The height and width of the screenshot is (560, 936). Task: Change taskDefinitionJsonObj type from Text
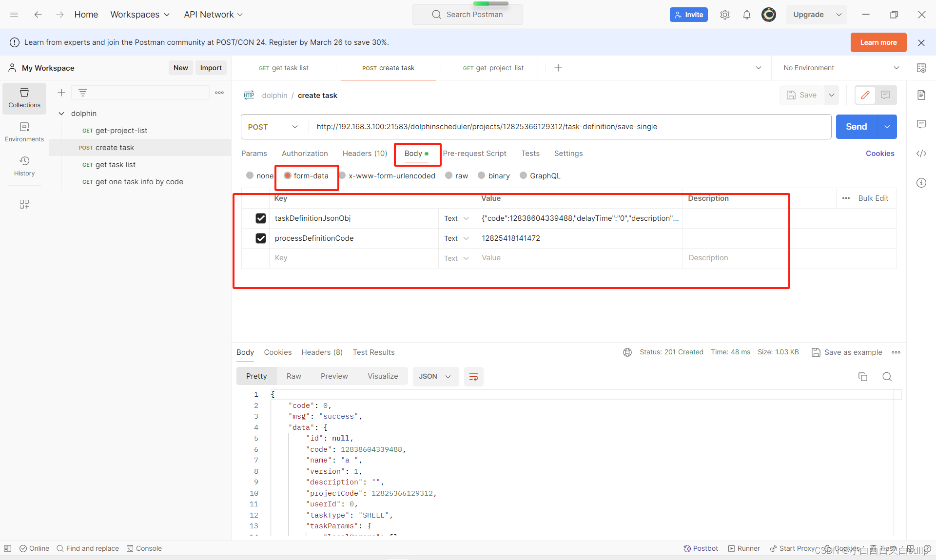[x=456, y=218]
